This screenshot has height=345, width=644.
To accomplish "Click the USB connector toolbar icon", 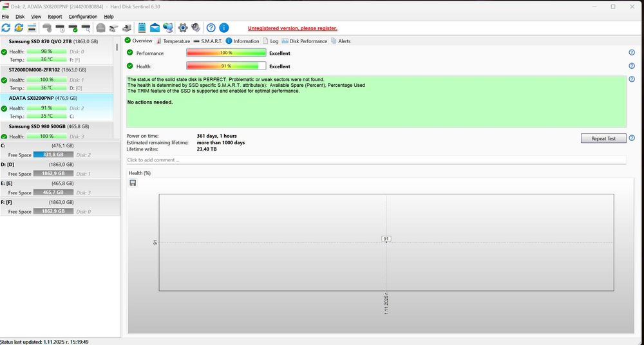I will (x=114, y=28).
